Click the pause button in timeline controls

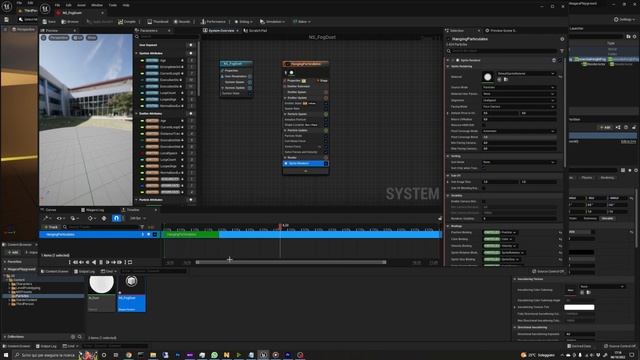(x=101, y=262)
